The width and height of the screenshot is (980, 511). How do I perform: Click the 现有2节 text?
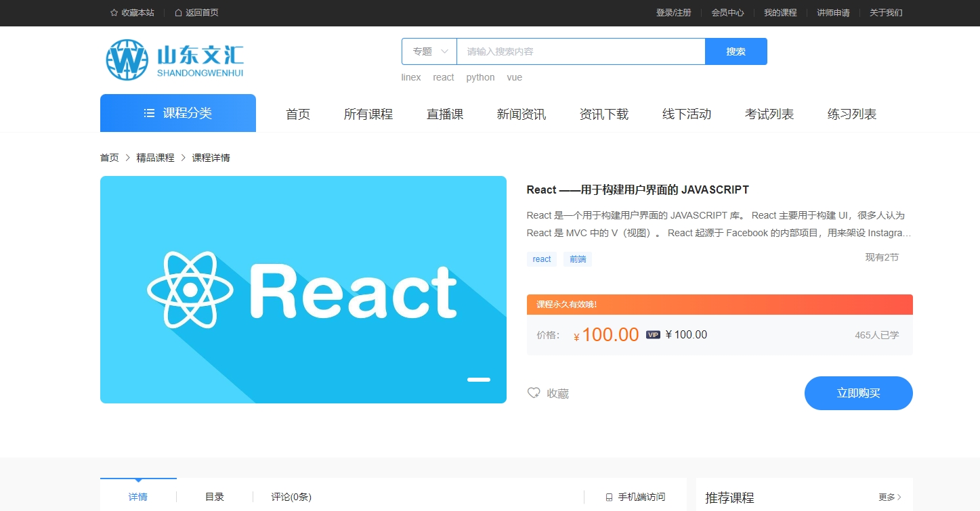coord(882,257)
